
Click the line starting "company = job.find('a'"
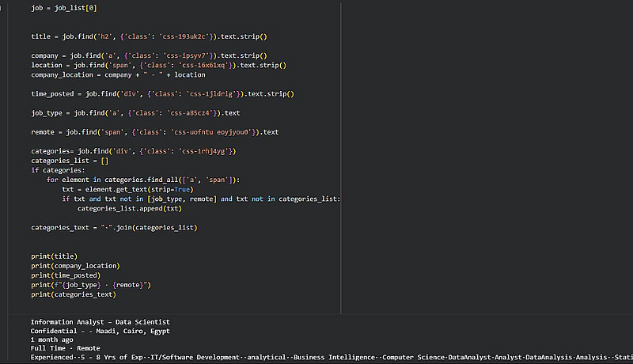click(x=149, y=55)
